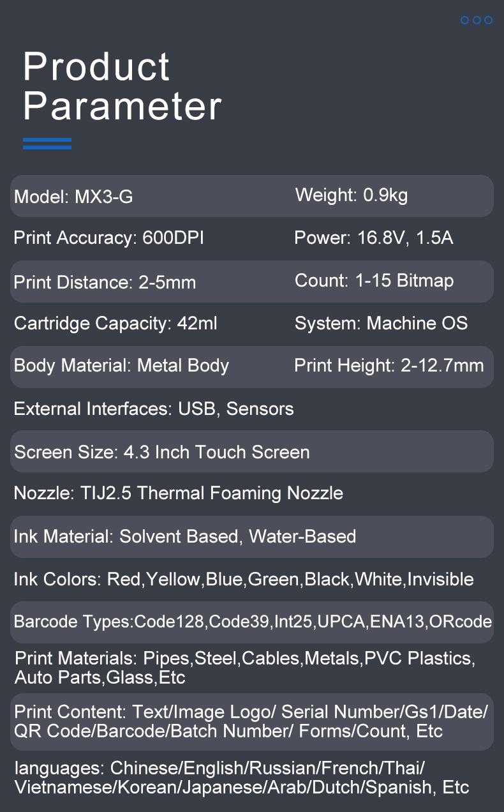Viewport: 504px width, 812px height.
Task: Click the Print Height: 2-12.7mm entry
Action: coord(389,366)
